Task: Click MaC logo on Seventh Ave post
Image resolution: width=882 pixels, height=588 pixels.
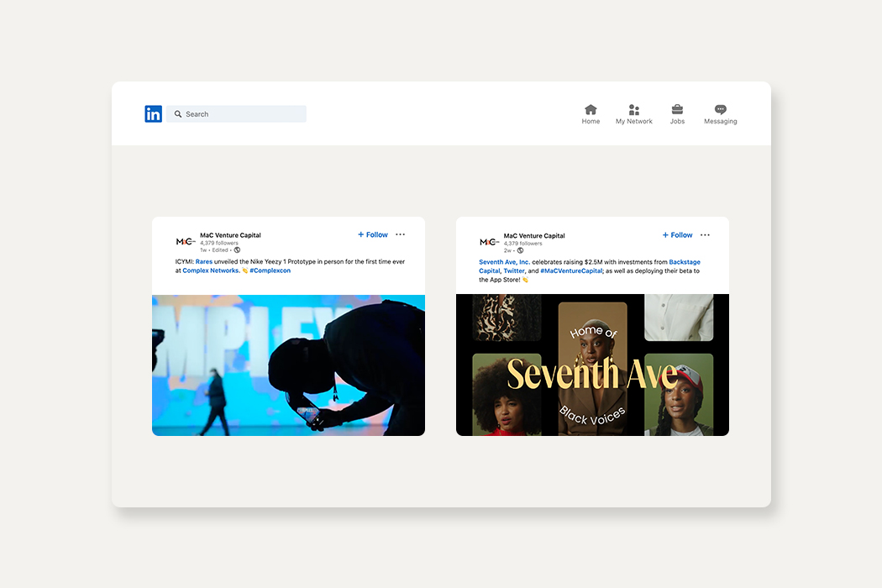Action: 490,242
